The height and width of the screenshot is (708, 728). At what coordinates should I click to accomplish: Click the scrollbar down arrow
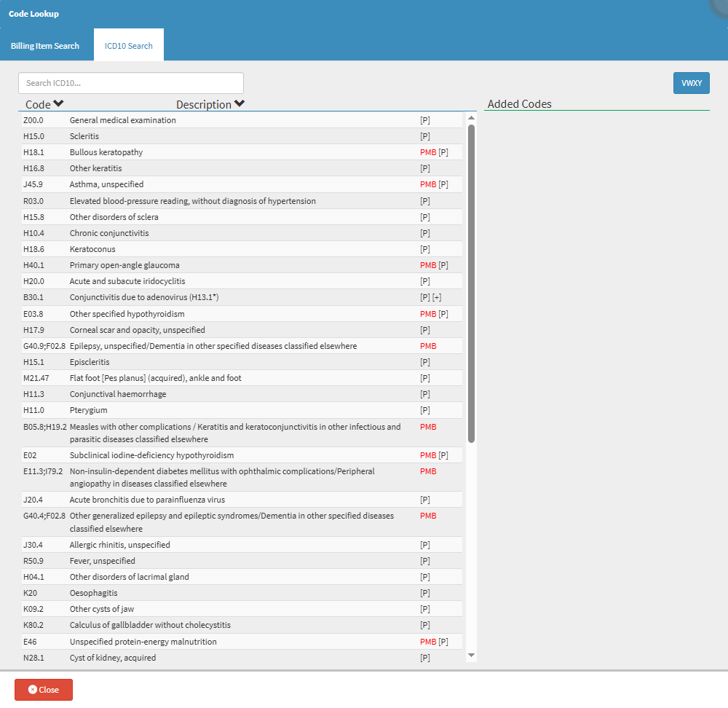point(471,655)
